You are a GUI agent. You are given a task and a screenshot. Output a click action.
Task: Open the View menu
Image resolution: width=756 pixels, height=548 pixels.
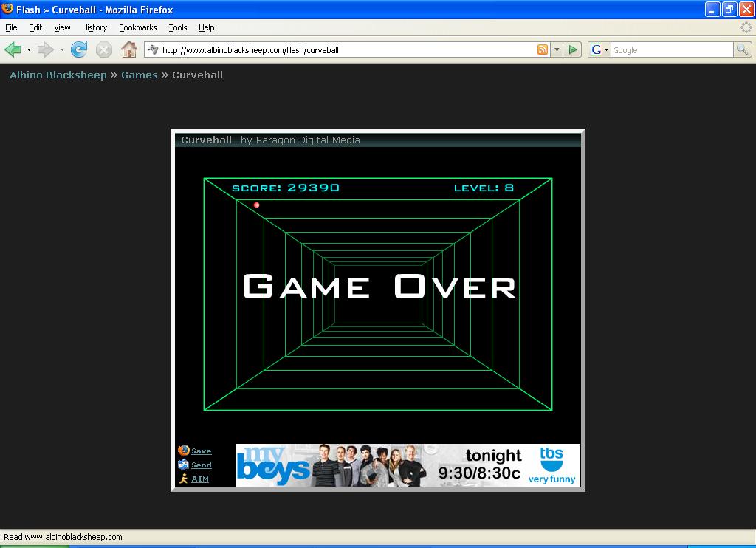tap(62, 27)
